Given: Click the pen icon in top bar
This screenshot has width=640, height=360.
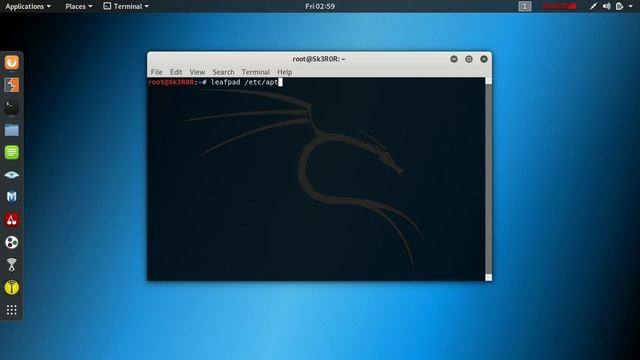Looking at the screenshot, I should click(593, 6).
